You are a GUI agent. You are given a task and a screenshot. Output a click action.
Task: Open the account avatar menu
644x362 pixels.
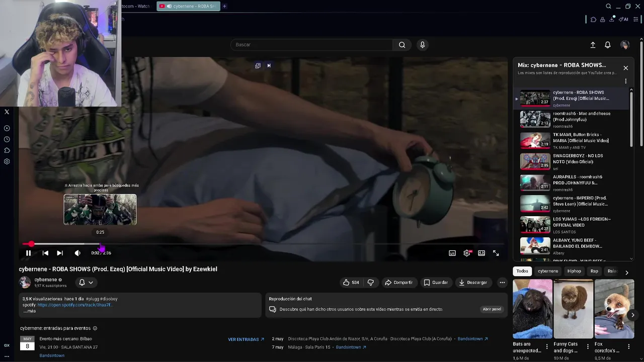625,45
